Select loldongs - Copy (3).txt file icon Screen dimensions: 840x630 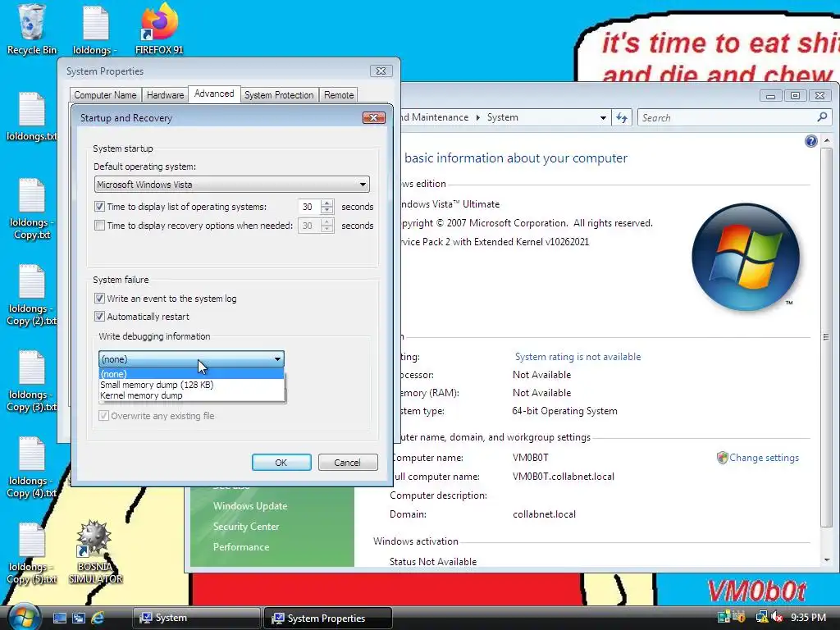click(x=32, y=381)
